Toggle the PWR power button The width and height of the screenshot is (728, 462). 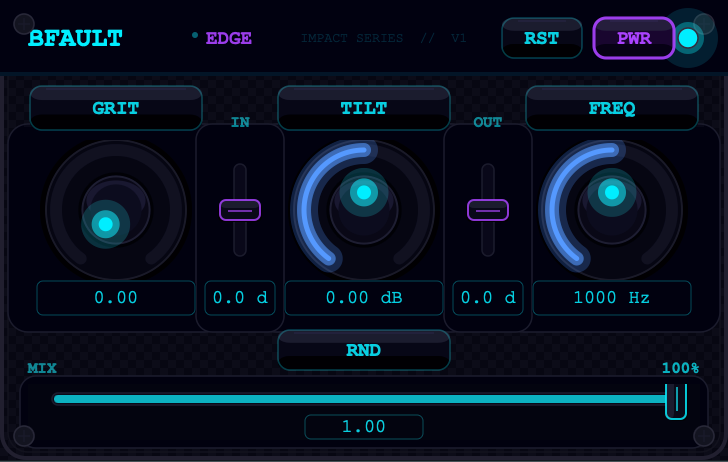pyautogui.click(x=633, y=38)
